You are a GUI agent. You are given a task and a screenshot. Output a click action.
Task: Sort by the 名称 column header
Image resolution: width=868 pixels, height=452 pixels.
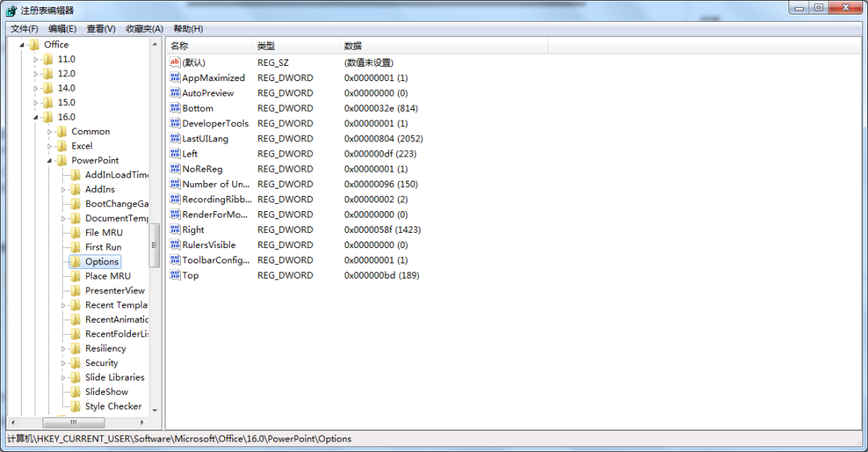click(x=209, y=46)
